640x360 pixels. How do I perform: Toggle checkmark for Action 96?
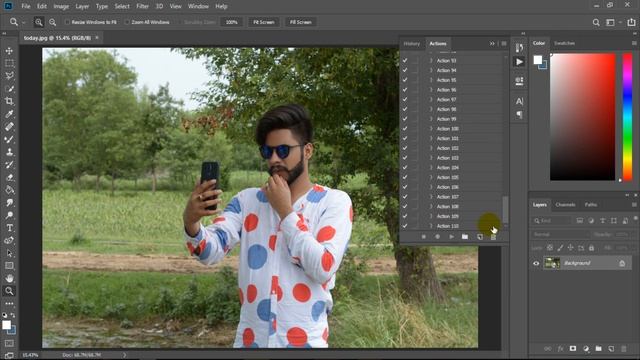pyautogui.click(x=405, y=90)
